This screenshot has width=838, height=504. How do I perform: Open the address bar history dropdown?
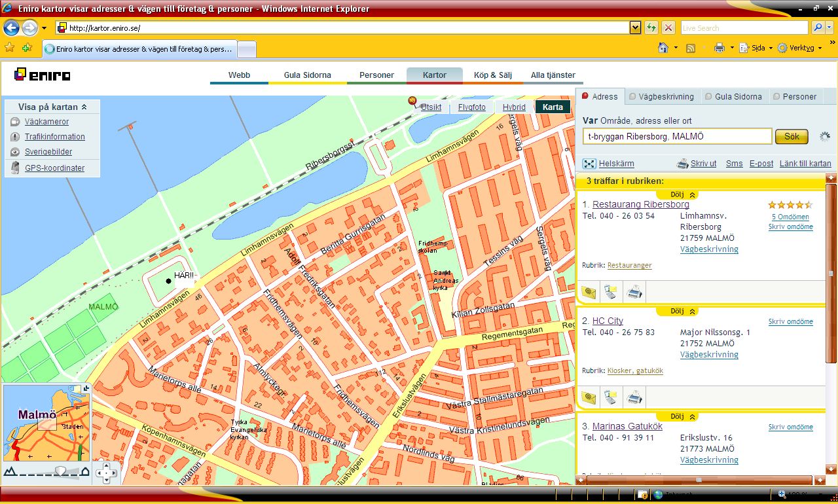coord(635,27)
